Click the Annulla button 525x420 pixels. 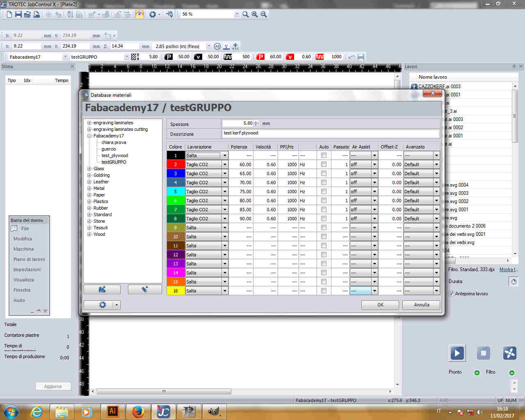pyautogui.click(x=421, y=305)
